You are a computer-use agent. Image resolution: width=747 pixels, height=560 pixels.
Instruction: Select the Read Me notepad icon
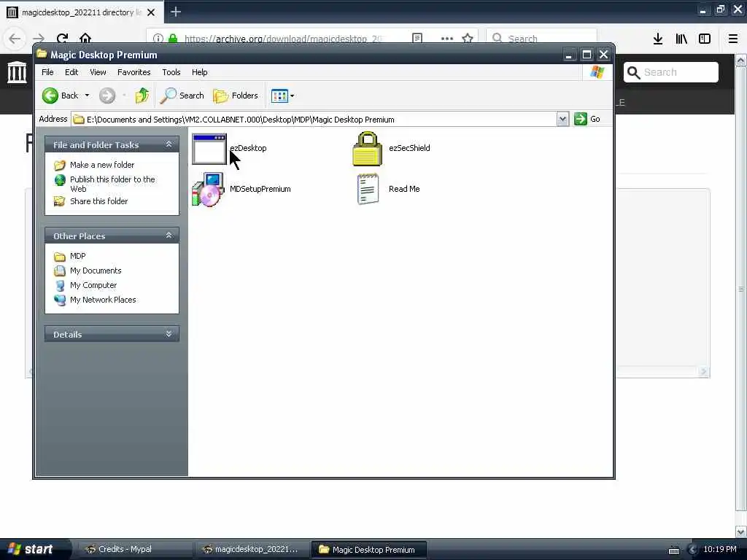(368, 189)
